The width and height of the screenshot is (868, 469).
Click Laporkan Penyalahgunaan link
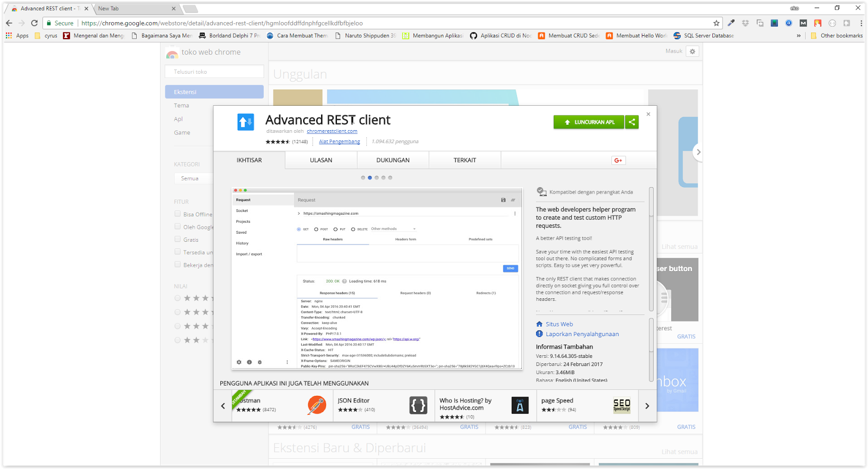[x=582, y=334]
